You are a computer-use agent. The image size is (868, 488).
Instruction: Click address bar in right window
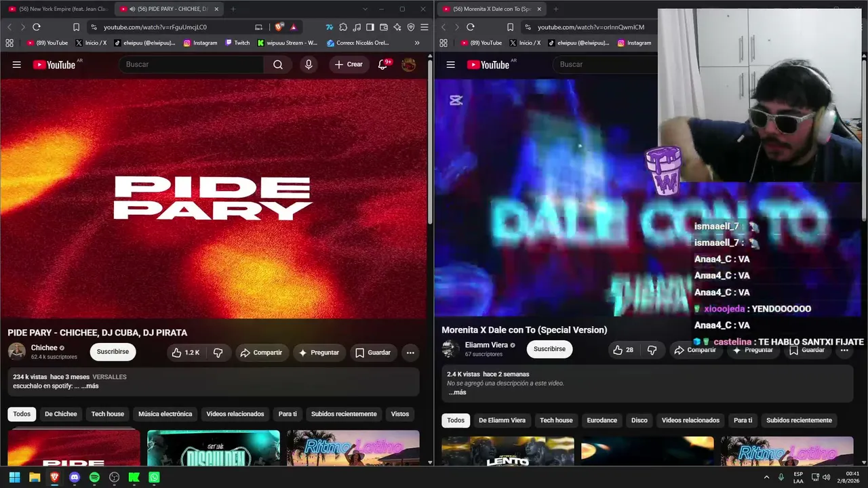[590, 27]
